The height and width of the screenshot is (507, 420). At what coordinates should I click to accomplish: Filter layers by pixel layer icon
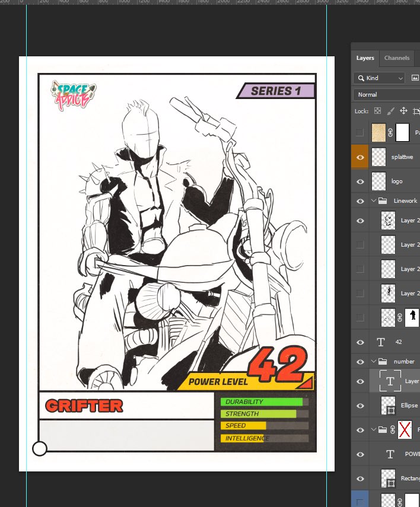click(415, 78)
